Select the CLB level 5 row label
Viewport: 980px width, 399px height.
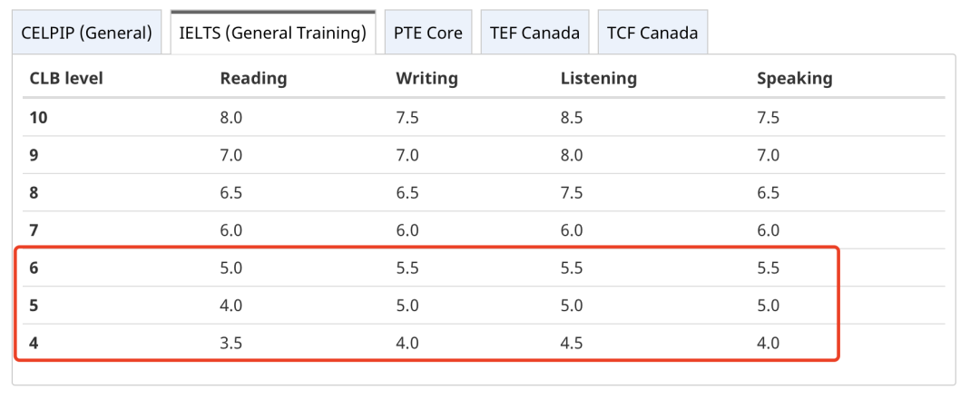(34, 306)
